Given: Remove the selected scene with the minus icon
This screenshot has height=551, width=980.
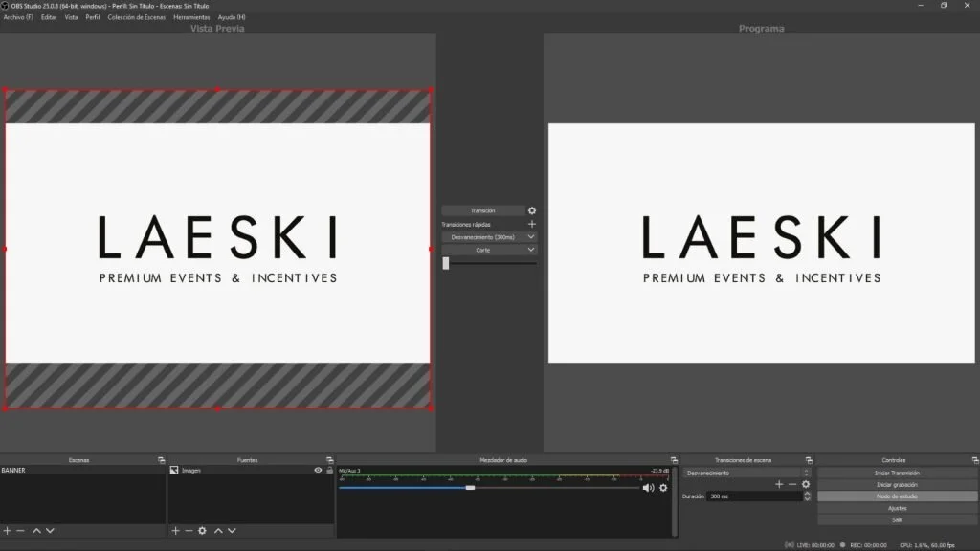Looking at the screenshot, I should (21, 530).
